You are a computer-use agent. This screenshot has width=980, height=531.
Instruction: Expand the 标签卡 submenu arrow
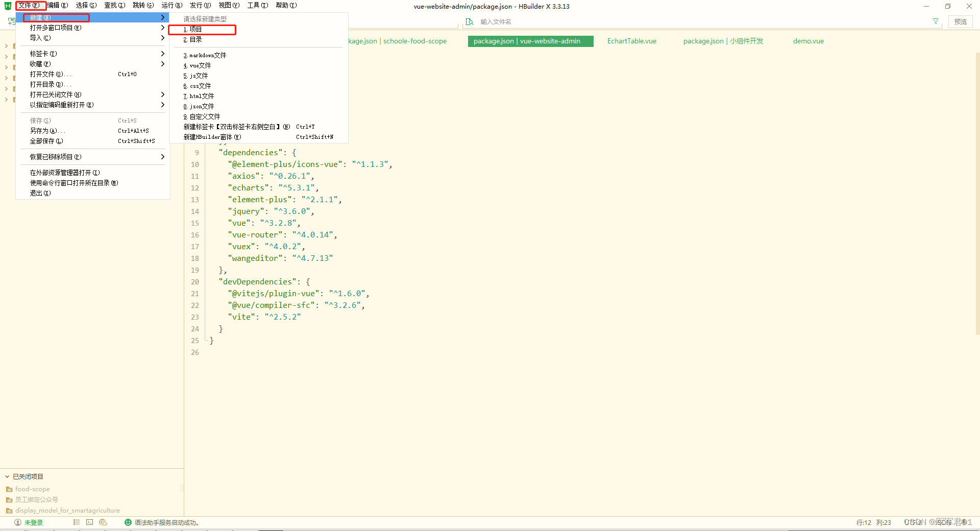[162, 54]
